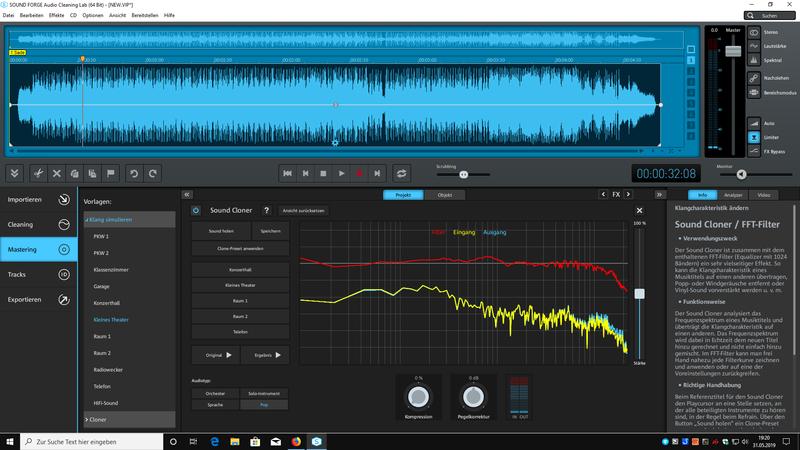Screen dimensions: 800x450
Task: Click the Stärke slider handle
Action: coord(639,294)
